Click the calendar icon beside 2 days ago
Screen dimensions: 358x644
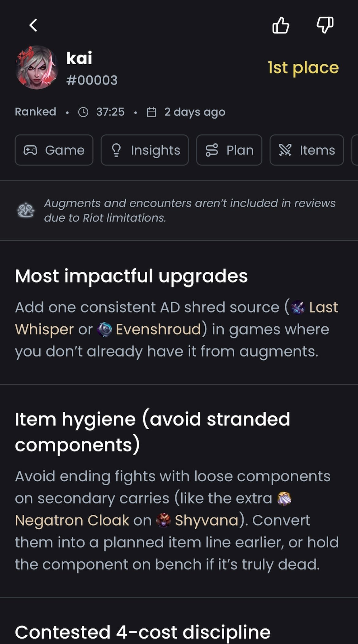click(x=151, y=112)
